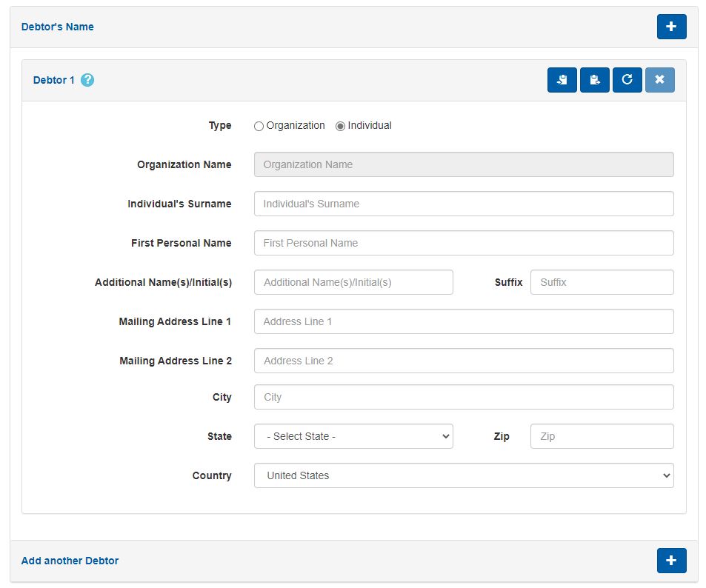Click the Mailing Address Line 1 field
The image size is (706, 588).
tap(463, 321)
